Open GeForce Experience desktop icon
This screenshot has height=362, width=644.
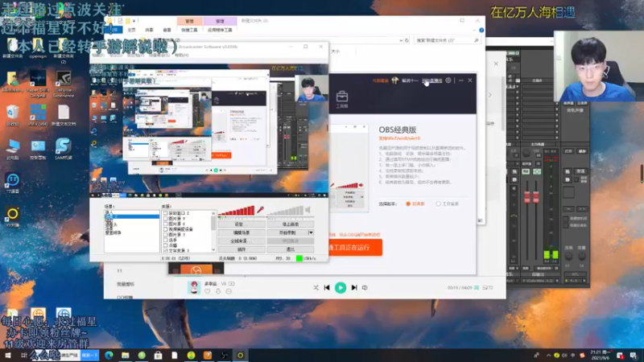pyautogui.click(x=64, y=84)
